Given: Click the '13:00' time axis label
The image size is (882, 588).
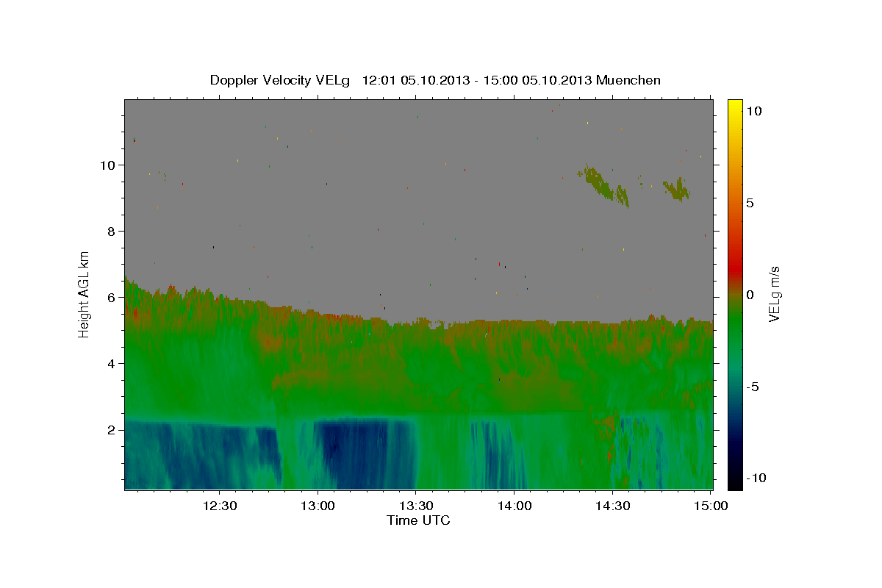Looking at the screenshot, I should (318, 506).
